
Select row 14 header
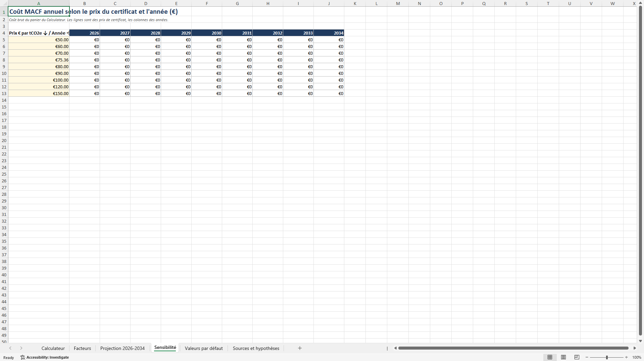click(x=4, y=100)
